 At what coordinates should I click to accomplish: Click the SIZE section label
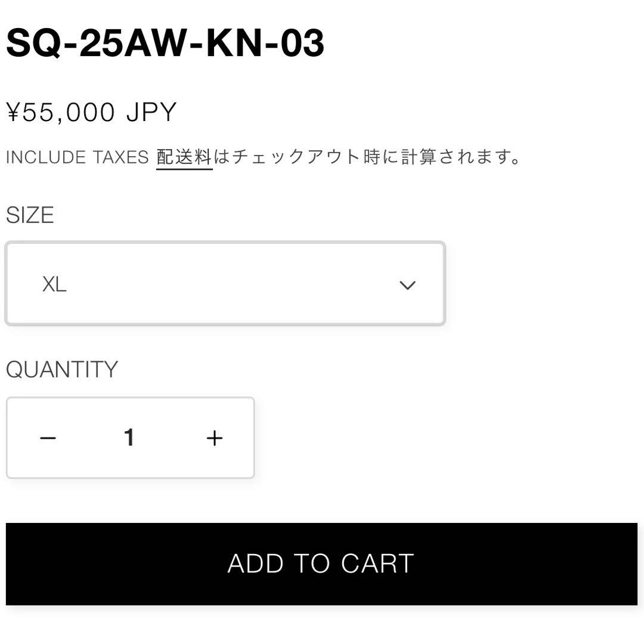[29, 215]
